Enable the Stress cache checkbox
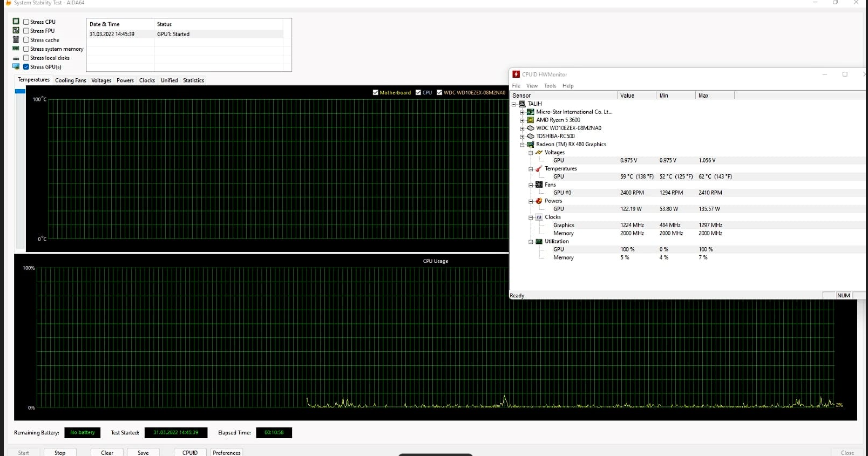 tap(26, 40)
